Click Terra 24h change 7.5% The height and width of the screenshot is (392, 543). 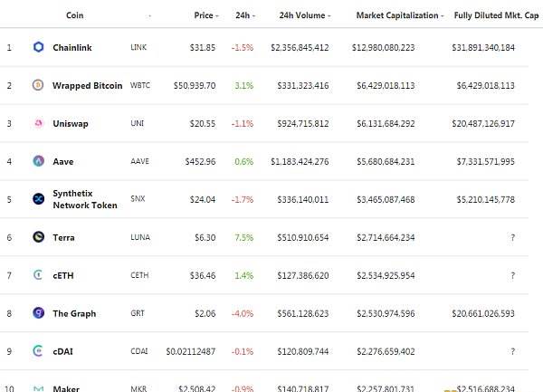point(244,237)
